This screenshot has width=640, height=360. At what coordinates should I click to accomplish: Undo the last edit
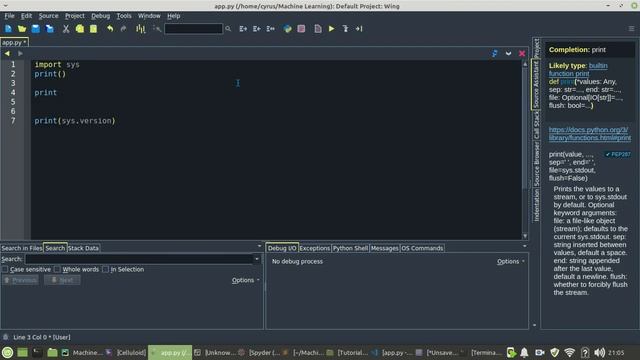pyautogui.click(x=110, y=29)
